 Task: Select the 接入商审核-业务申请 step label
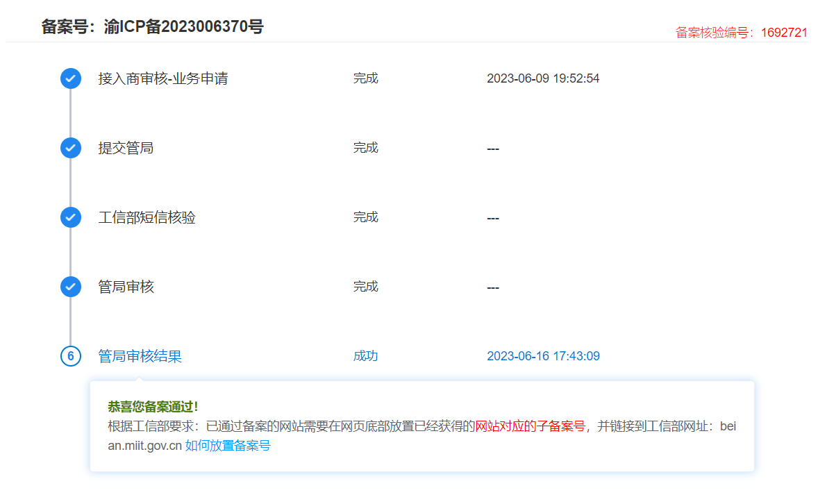[x=163, y=78]
